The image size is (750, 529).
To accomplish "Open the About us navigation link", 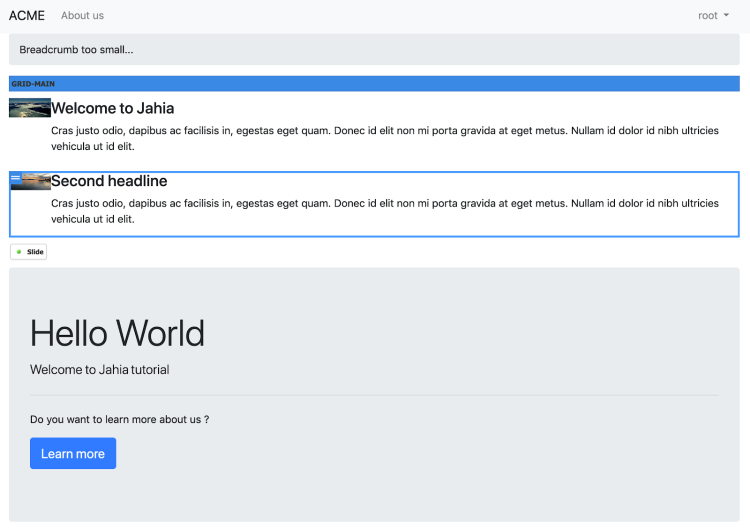I will (82, 15).
